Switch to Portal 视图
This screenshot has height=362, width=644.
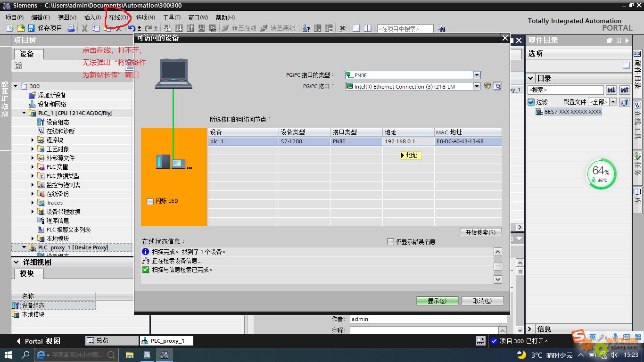(38, 341)
